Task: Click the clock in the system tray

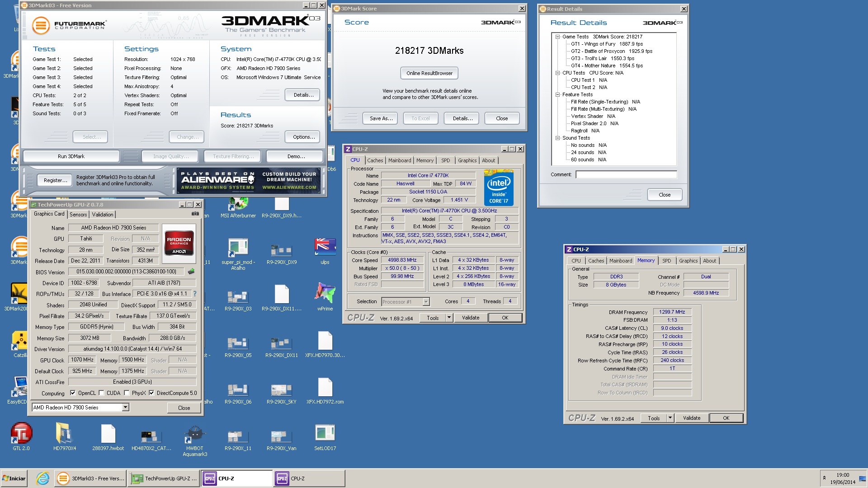Action: [x=843, y=479]
